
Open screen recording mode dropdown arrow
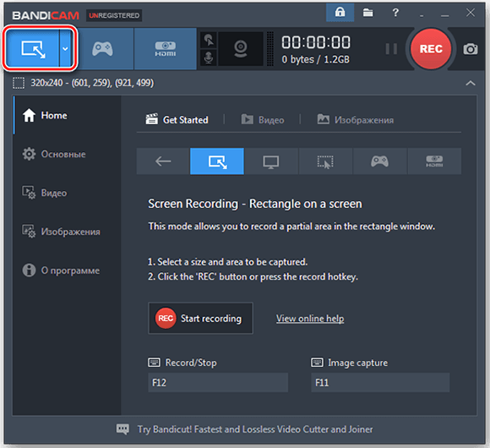click(x=66, y=49)
